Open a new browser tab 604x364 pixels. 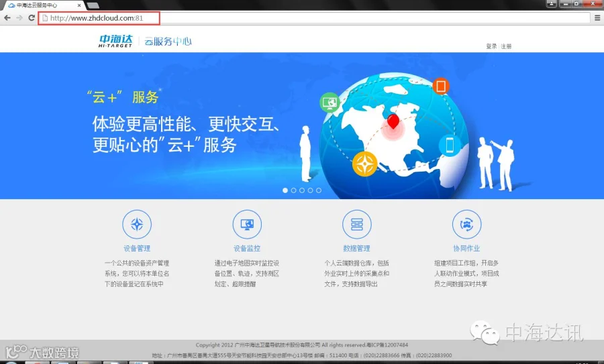click(x=93, y=5)
